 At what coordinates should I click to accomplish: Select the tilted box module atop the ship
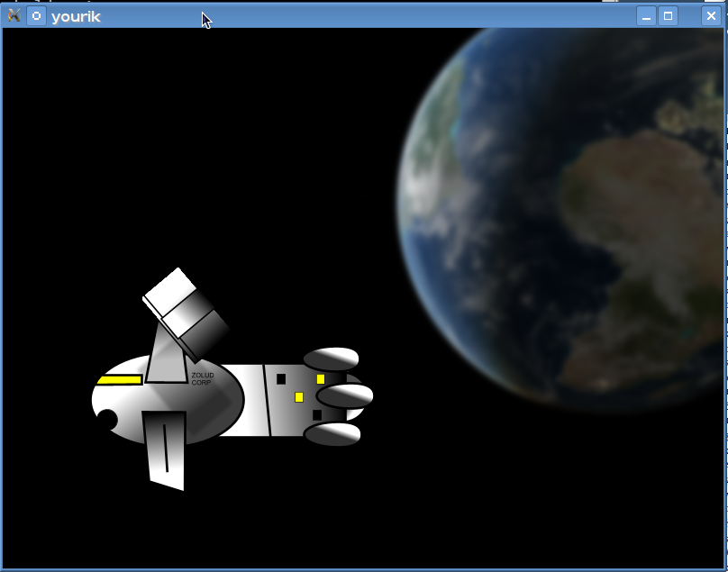click(x=186, y=312)
